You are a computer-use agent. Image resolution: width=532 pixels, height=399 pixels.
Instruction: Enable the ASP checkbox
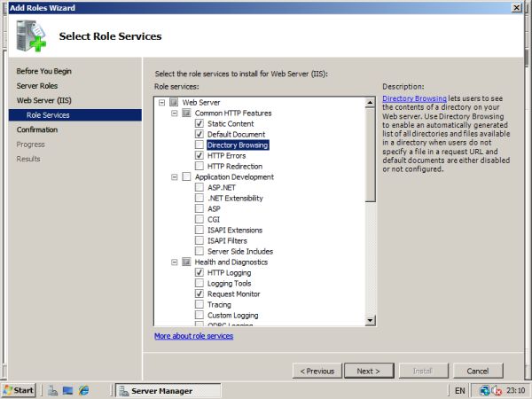pyautogui.click(x=199, y=208)
